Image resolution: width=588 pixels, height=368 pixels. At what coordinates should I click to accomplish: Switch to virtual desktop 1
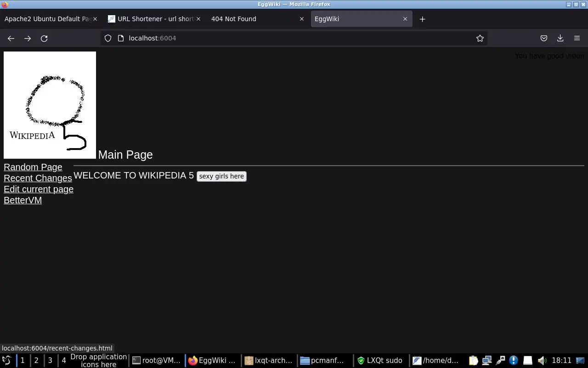coord(23,360)
